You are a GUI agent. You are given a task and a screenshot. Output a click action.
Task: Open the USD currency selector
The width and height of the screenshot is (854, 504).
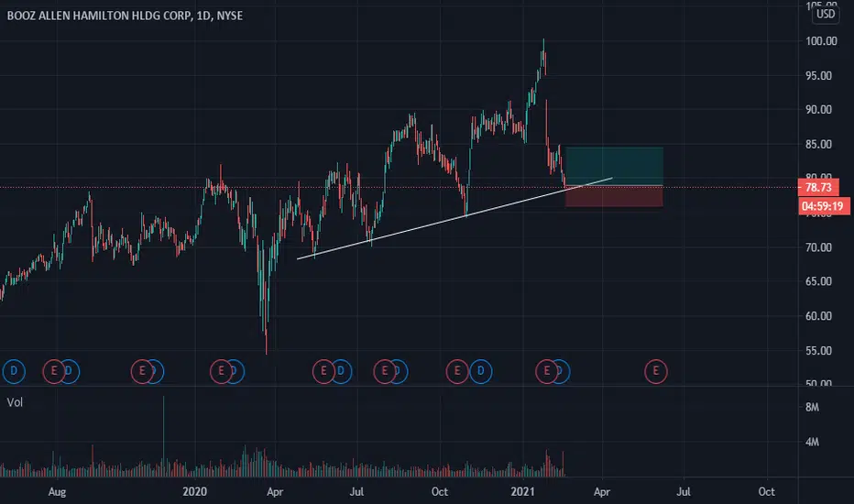click(x=825, y=14)
